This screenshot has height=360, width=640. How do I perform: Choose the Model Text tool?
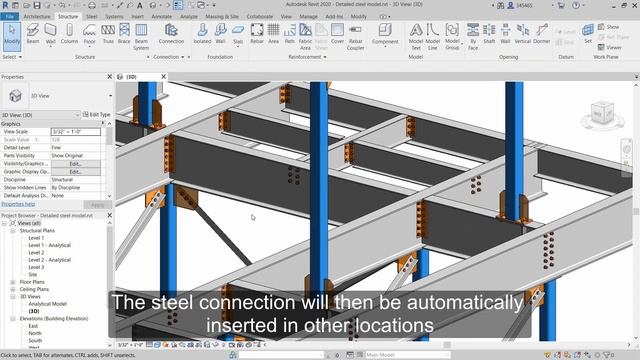[x=416, y=37]
